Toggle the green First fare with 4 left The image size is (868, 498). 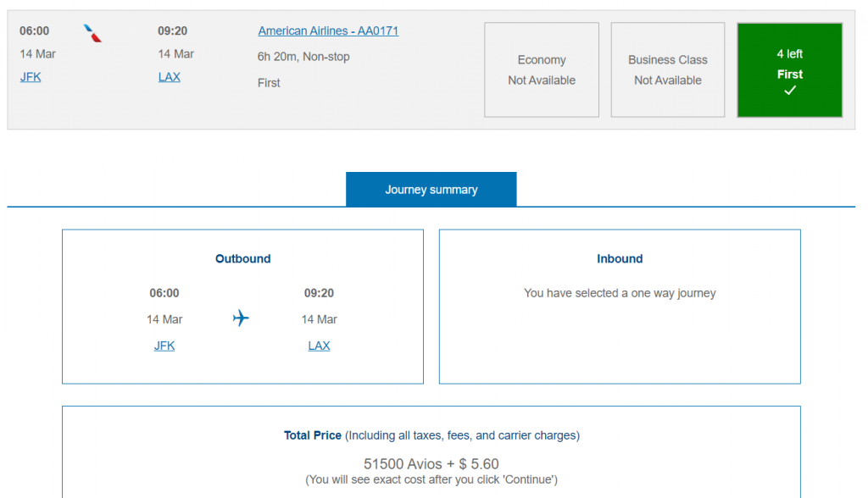pos(789,69)
